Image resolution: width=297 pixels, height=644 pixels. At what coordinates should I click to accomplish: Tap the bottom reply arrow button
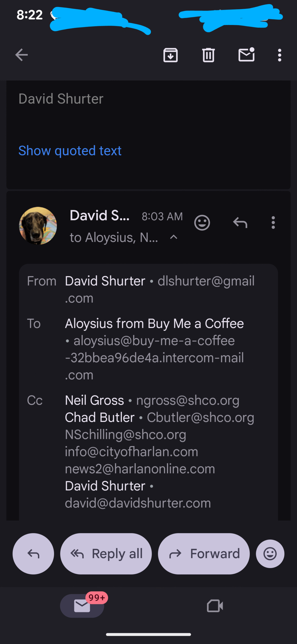(x=33, y=554)
